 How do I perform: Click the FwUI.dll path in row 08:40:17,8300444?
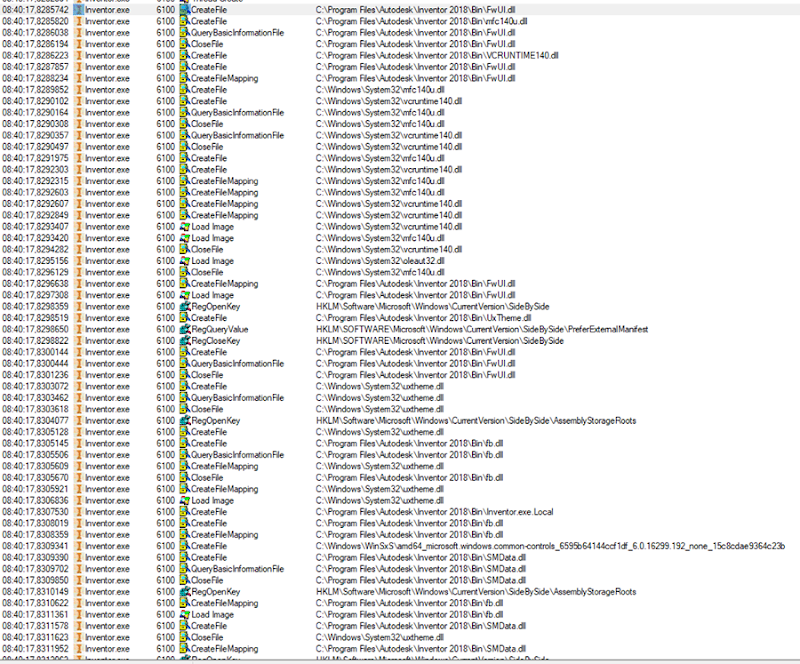tap(415, 363)
